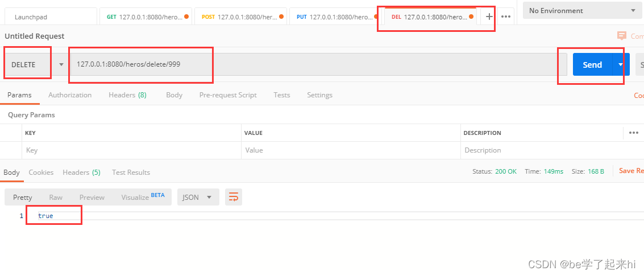Send the DELETE request
The height and width of the screenshot is (275, 644).
592,65
